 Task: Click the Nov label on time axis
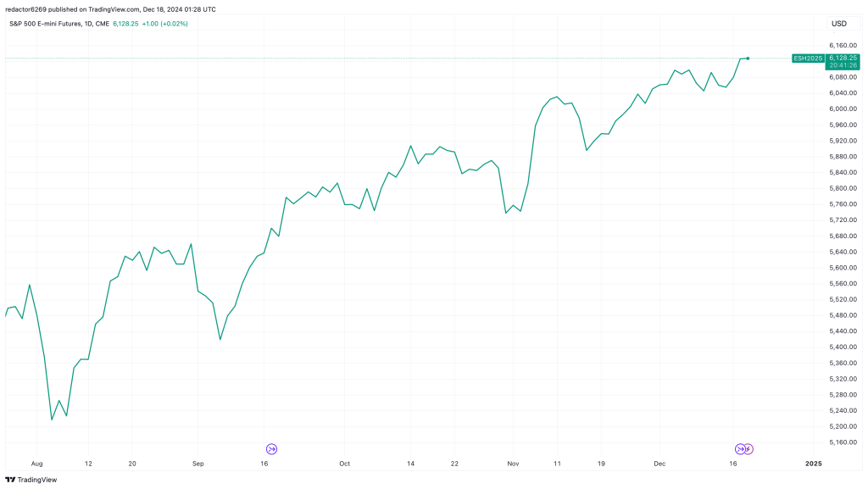pyautogui.click(x=513, y=464)
